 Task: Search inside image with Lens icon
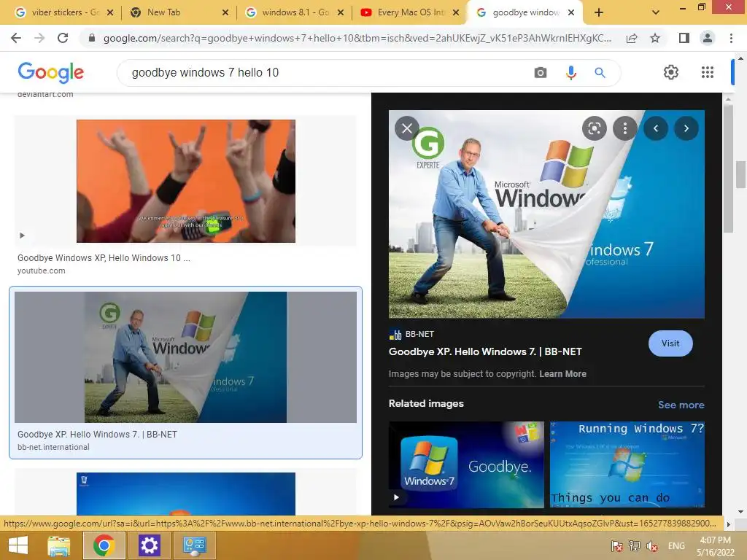(594, 128)
